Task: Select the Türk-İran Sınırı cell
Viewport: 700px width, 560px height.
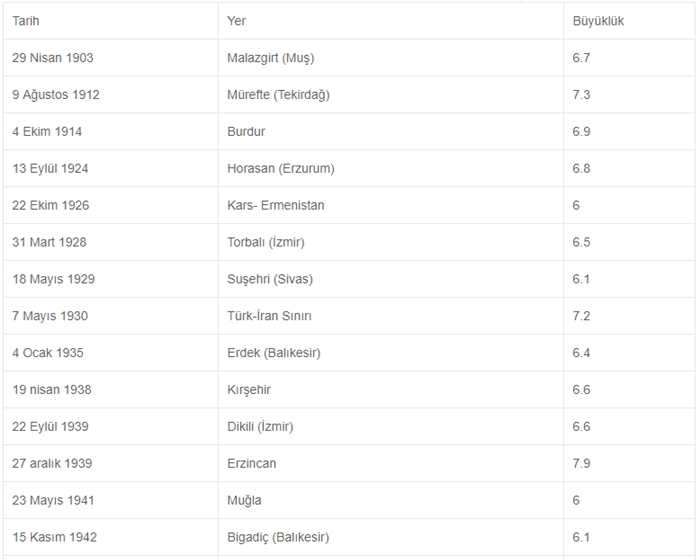Action: coord(269,316)
